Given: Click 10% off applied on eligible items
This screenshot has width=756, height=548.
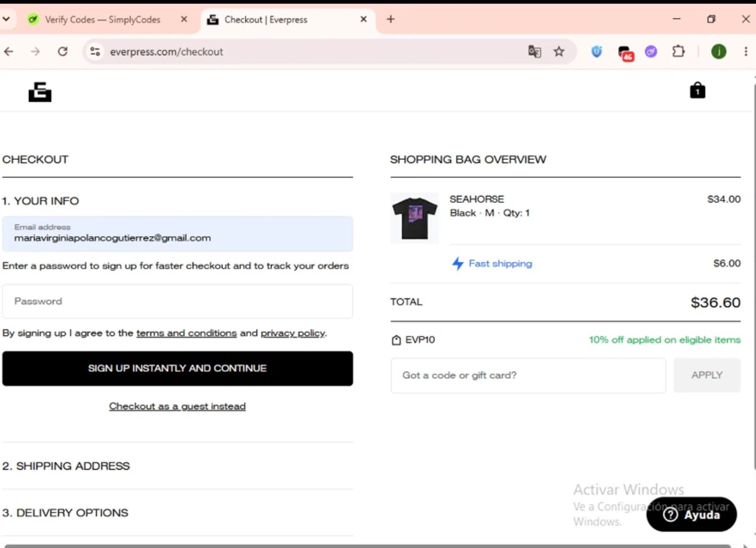Looking at the screenshot, I should [x=665, y=340].
